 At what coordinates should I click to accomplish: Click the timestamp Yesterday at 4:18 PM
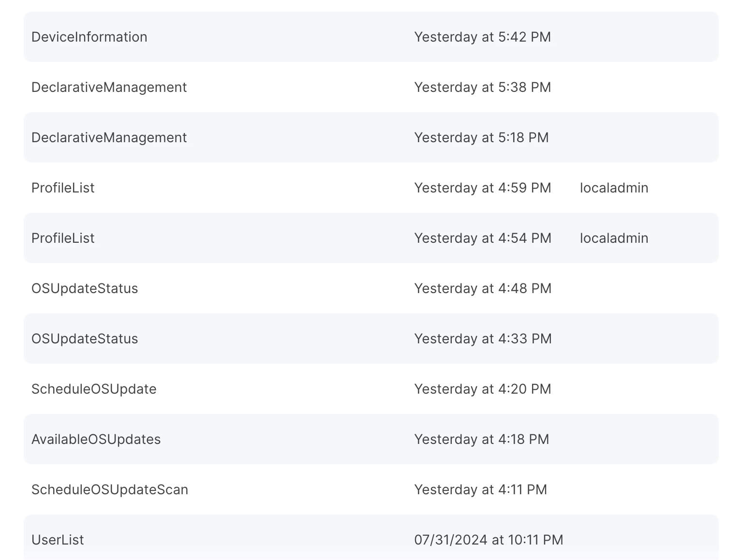[x=481, y=439]
